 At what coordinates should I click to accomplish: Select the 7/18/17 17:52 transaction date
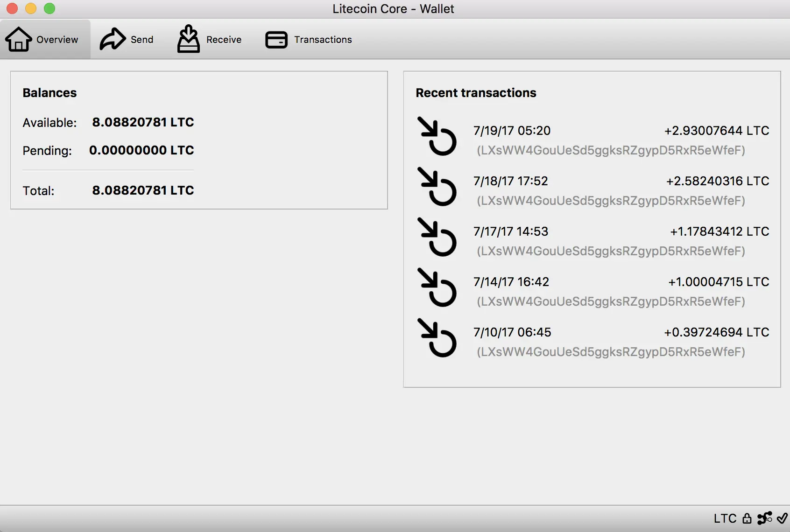[x=510, y=181]
